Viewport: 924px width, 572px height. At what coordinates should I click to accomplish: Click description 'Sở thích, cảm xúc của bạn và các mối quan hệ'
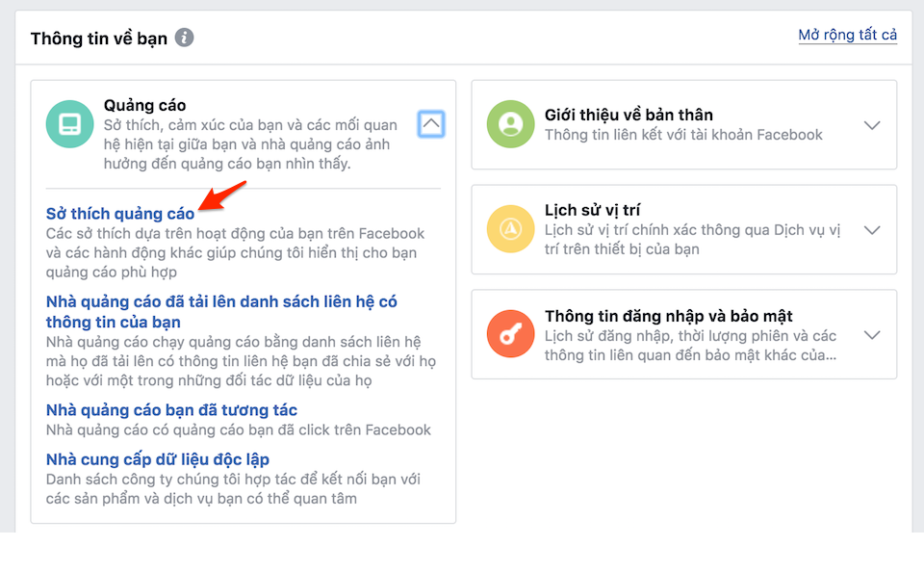250,143
